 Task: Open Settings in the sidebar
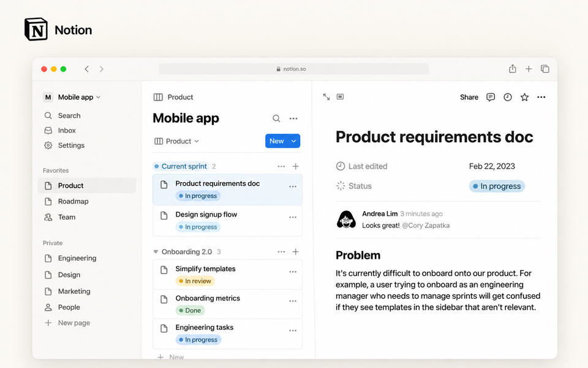tap(64, 145)
